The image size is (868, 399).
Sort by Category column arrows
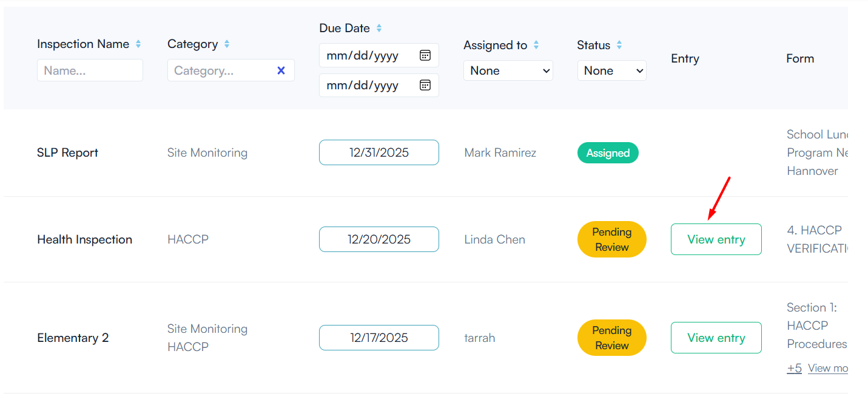(227, 44)
